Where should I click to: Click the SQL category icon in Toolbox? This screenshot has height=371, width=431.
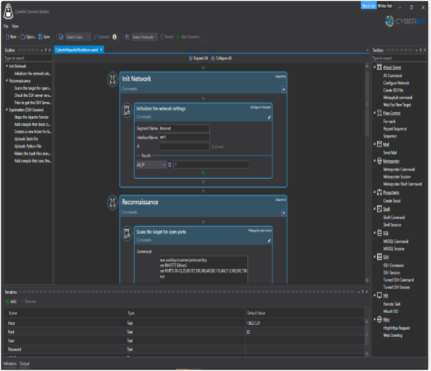(379, 233)
